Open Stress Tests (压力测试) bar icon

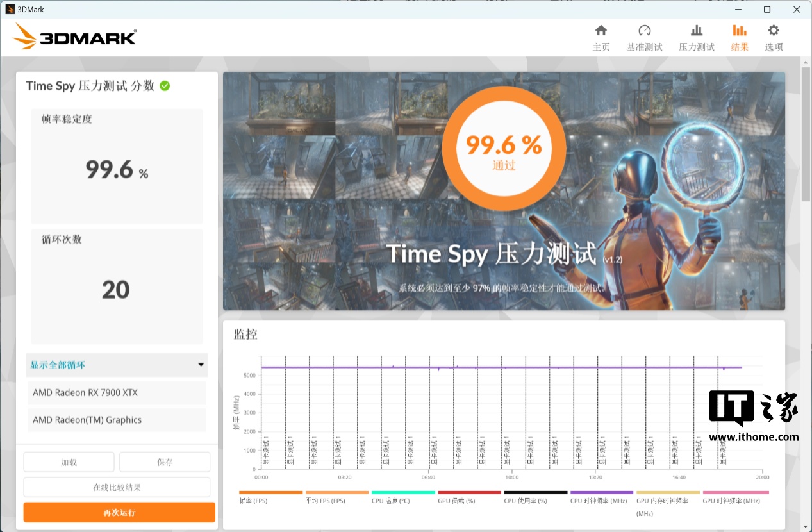pos(696,31)
